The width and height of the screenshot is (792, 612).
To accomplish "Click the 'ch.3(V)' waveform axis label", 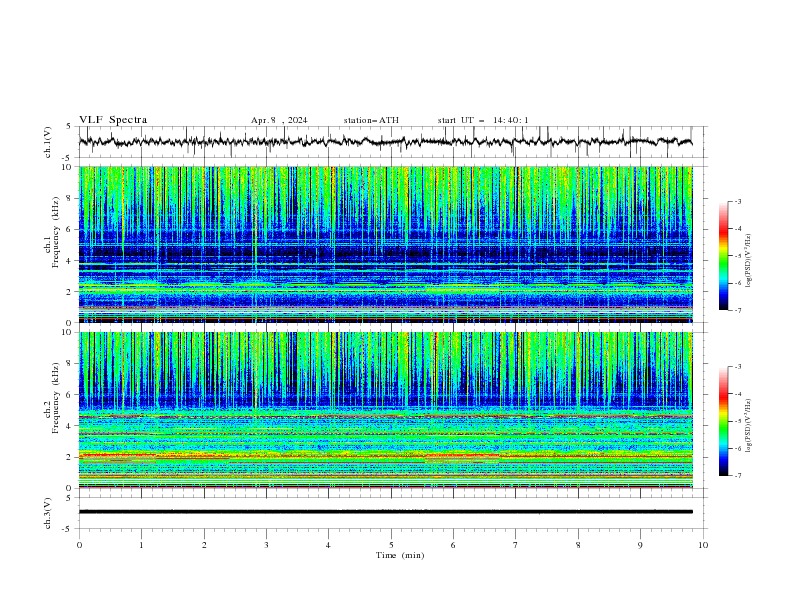I will coord(48,513).
